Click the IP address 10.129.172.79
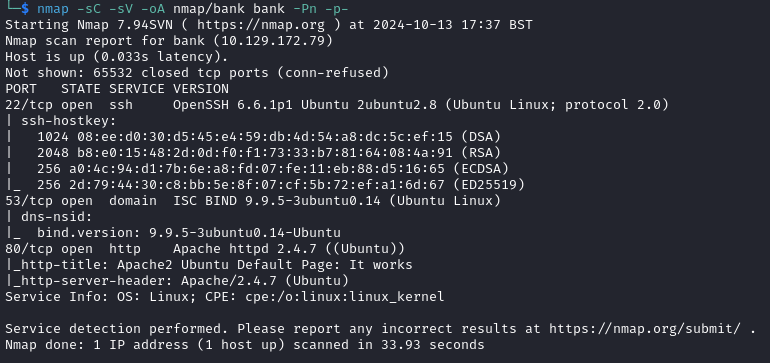 [x=276, y=41]
